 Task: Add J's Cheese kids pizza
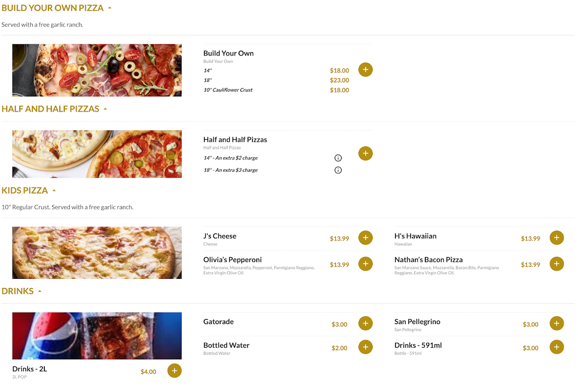pyautogui.click(x=366, y=238)
